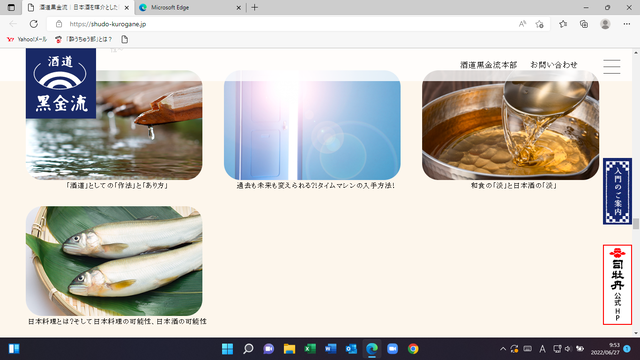Launch Outlook from taskbar
This screenshot has height=360, width=640.
(351, 349)
